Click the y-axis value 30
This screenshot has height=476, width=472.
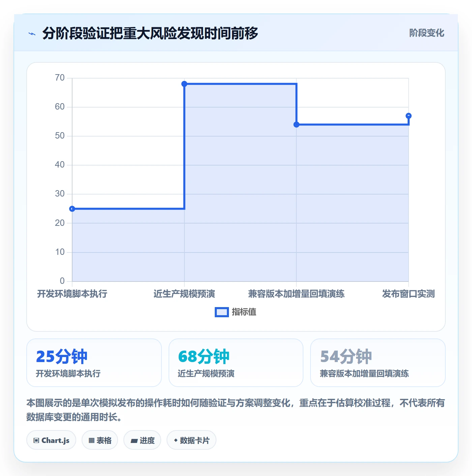click(x=60, y=194)
